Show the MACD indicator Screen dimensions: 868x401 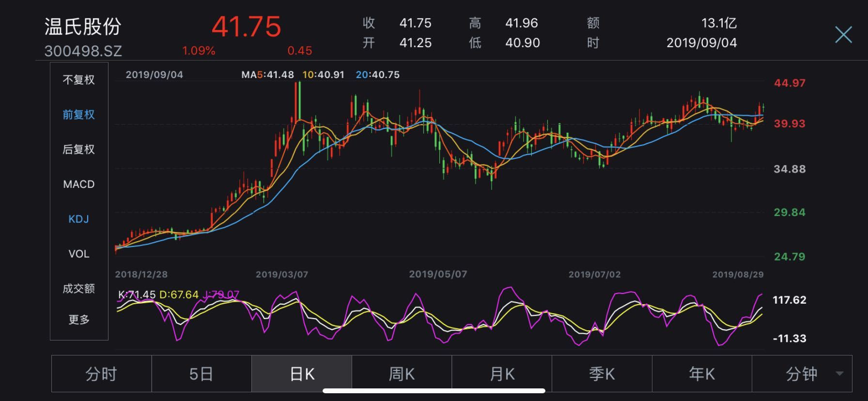(78, 185)
